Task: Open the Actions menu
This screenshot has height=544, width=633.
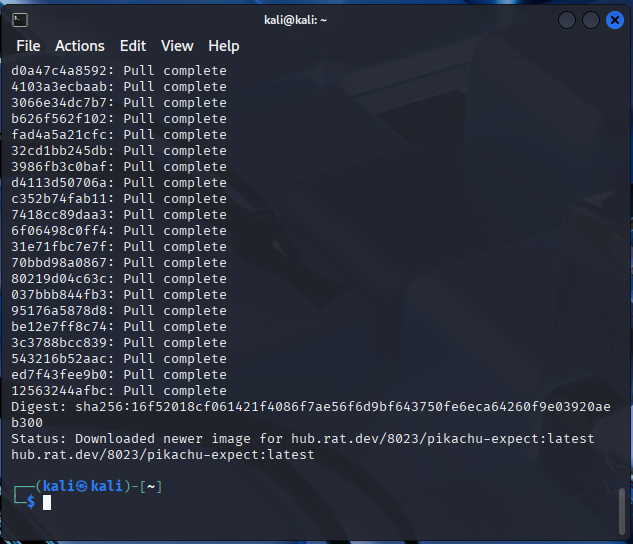Action: point(79,46)
